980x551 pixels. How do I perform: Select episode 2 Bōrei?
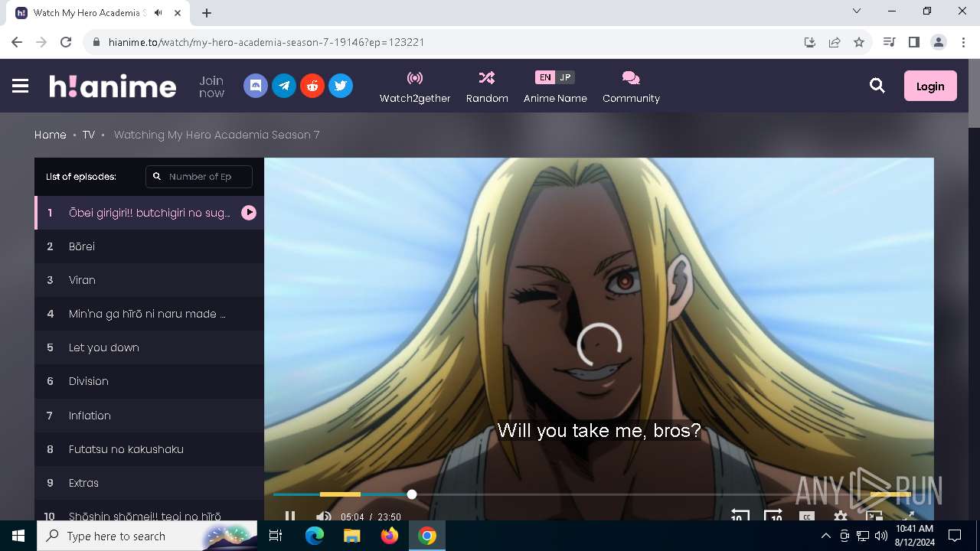[149, 246]
